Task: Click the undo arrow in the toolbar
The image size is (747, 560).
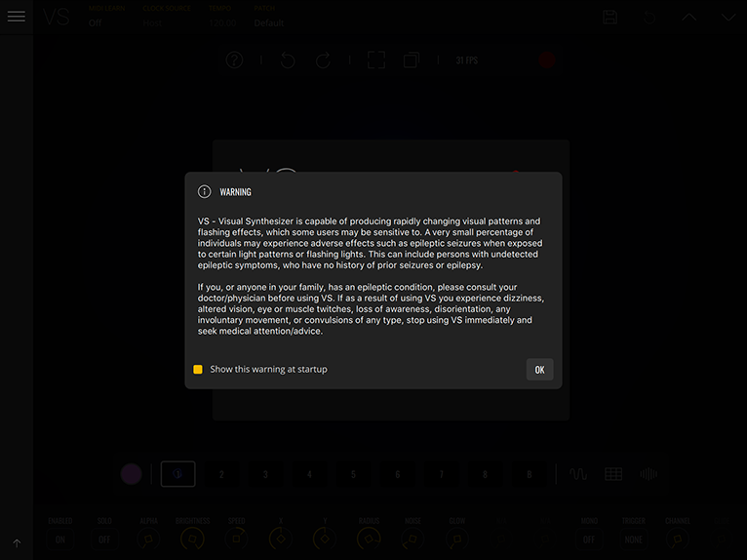Action: click(x=288, y=60)
